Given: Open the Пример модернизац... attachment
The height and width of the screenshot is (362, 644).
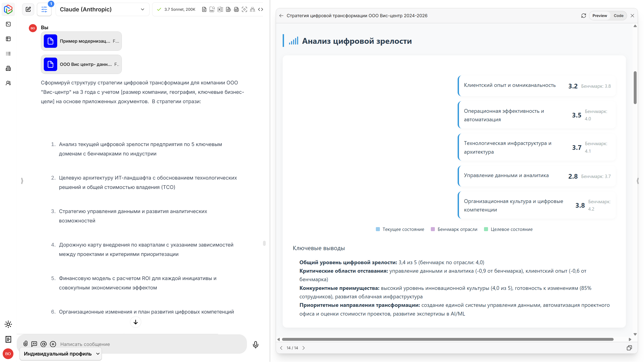Looking at the screenshot, I should pyautogui.click(x=81, y=41).
